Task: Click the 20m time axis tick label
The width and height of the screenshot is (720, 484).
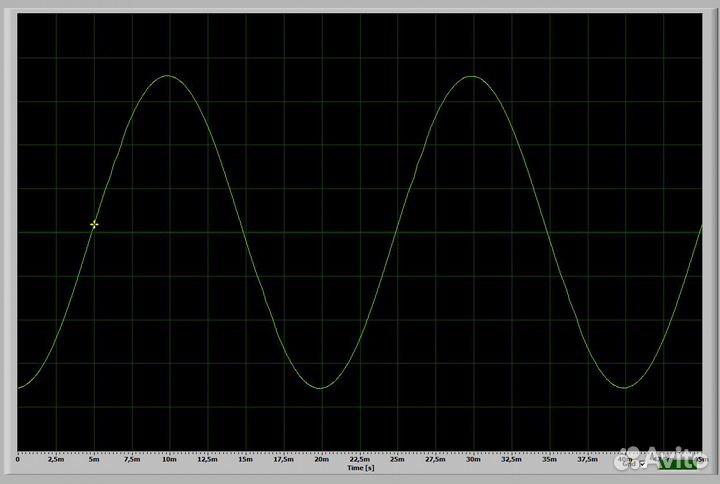Action: [x=322, y=459]
